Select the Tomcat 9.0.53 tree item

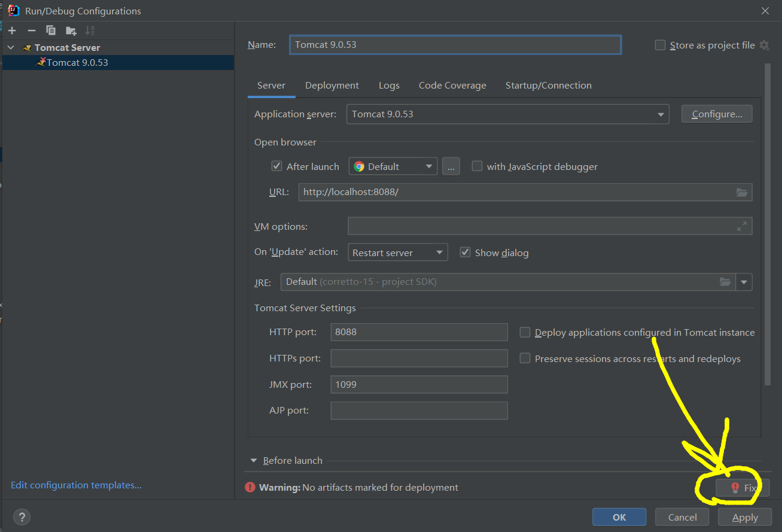[118, 62]
